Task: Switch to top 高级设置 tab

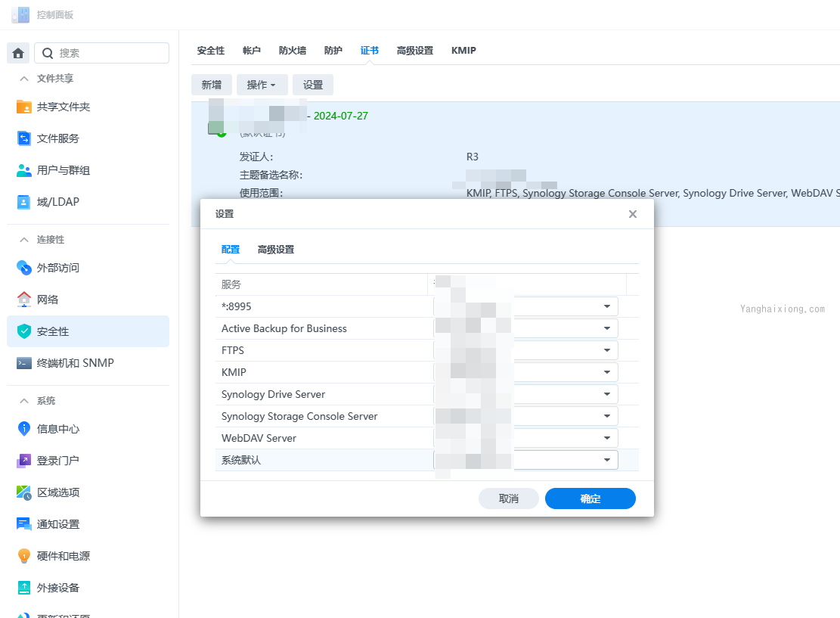Action: (x=414, y=51)
